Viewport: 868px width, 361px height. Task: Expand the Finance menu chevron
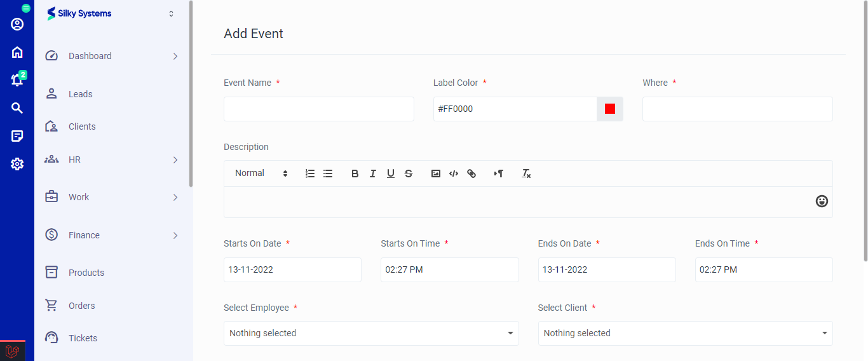coord(175,236)
